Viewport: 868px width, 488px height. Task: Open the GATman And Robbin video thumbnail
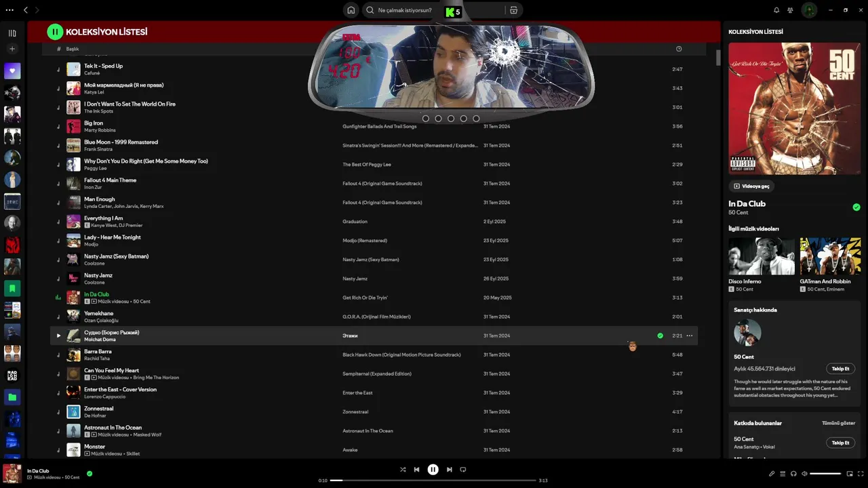click(x=830, y=256)
